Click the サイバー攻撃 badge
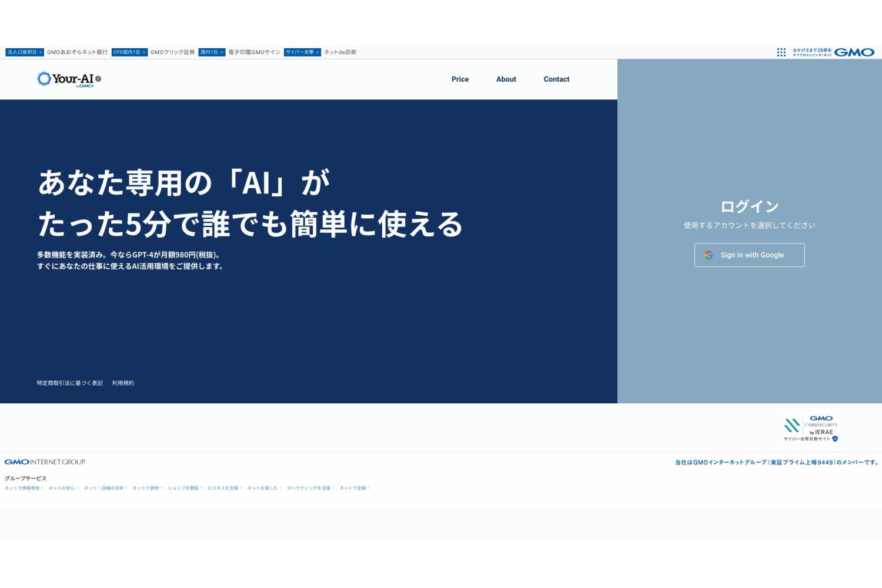Screen dimensions: 882x588 [x=302, y=52]
